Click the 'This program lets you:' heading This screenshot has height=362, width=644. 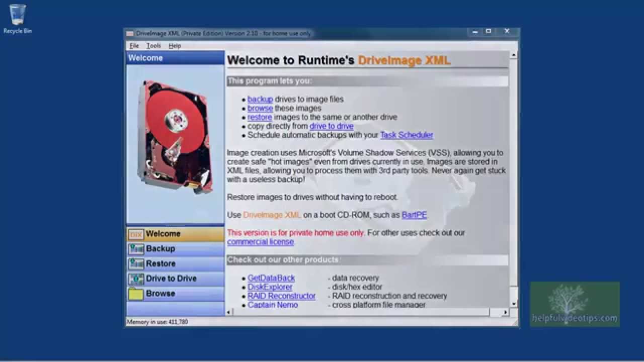pos(270,81)
